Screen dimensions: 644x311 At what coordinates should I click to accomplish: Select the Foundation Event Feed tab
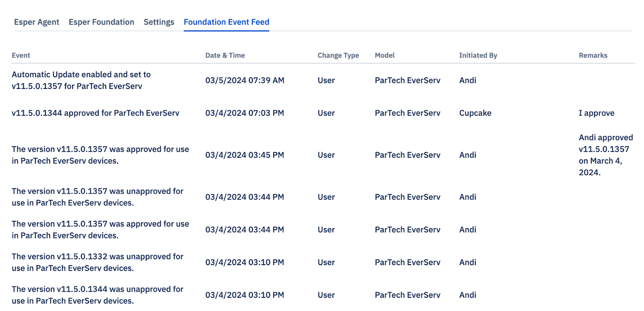coord(227,22)
